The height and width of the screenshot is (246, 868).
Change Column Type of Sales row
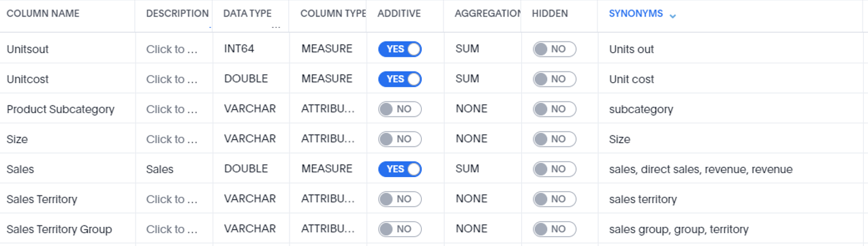[x=327, y=169]
